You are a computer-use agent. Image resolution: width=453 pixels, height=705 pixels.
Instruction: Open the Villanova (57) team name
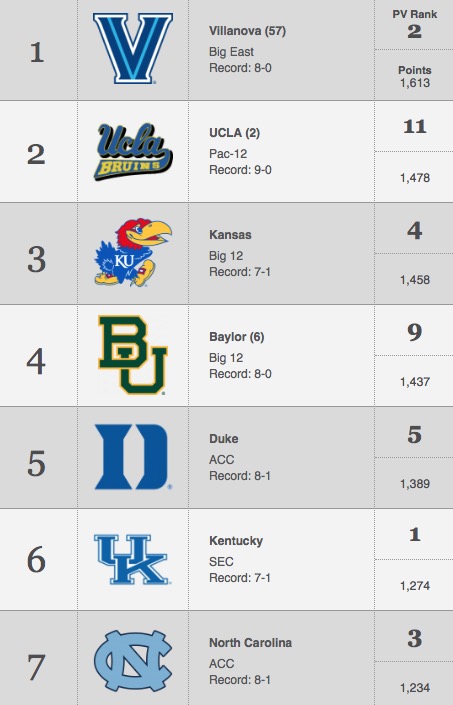tap(247, 31)
